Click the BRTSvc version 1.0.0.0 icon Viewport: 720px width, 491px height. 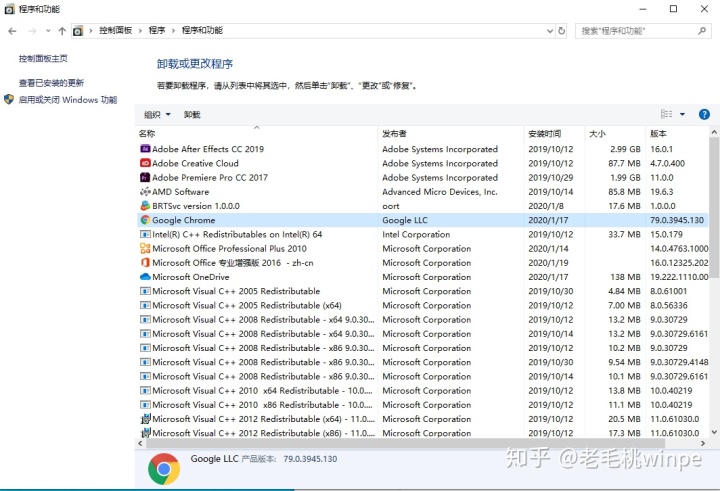pos(145,206)
